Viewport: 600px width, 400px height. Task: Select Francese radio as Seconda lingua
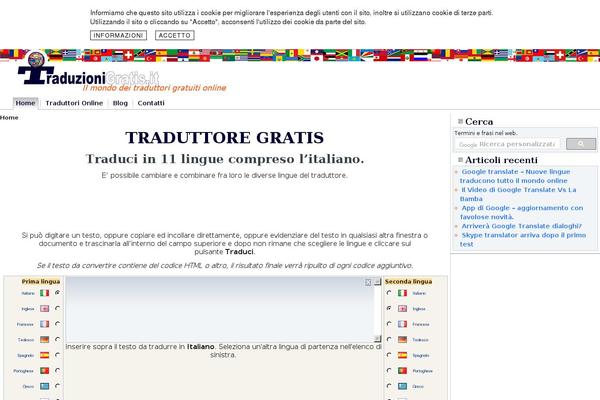pos(389,324)
